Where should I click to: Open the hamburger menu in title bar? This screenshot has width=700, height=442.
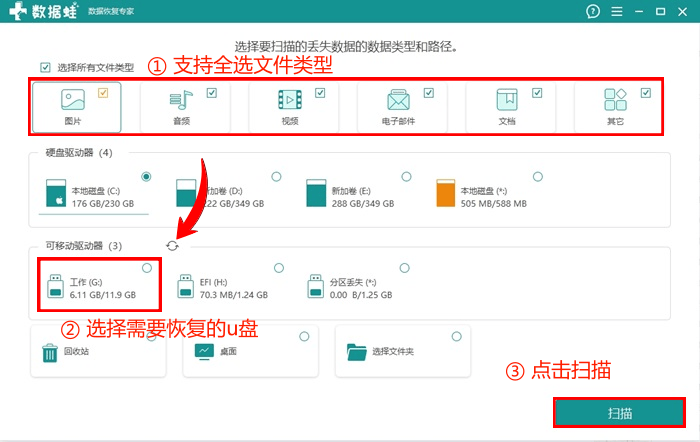pos(617,11)
